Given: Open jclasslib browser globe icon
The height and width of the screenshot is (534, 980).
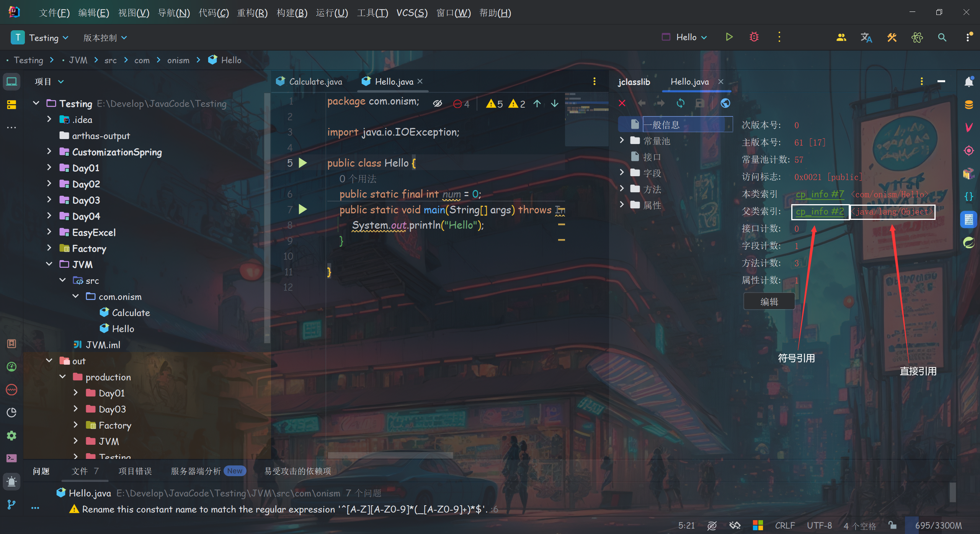Looking at the screenshot, I should (725, 103).
